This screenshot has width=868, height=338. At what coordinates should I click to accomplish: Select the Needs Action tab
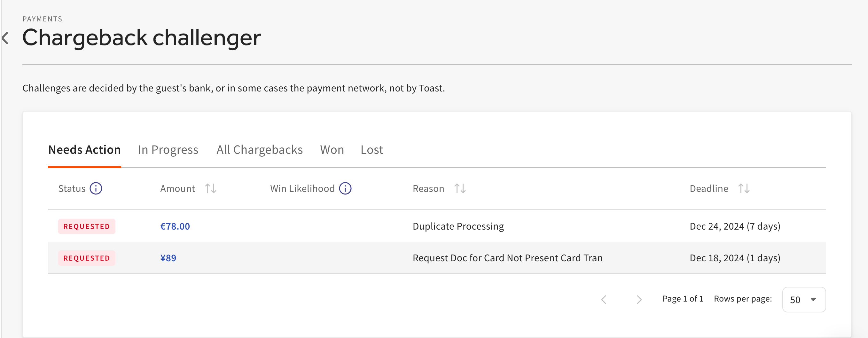[x=84, y=150]
